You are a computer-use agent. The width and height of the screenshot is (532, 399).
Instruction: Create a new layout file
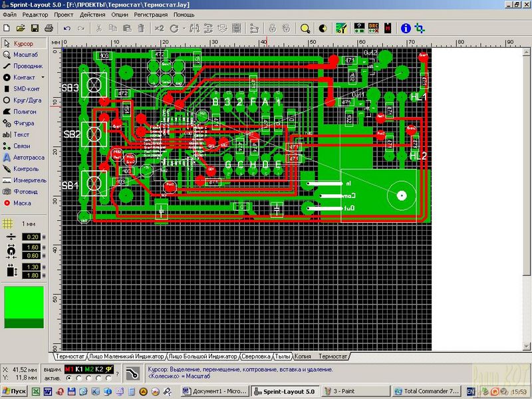pyautogui.click(x=7, y=28)
